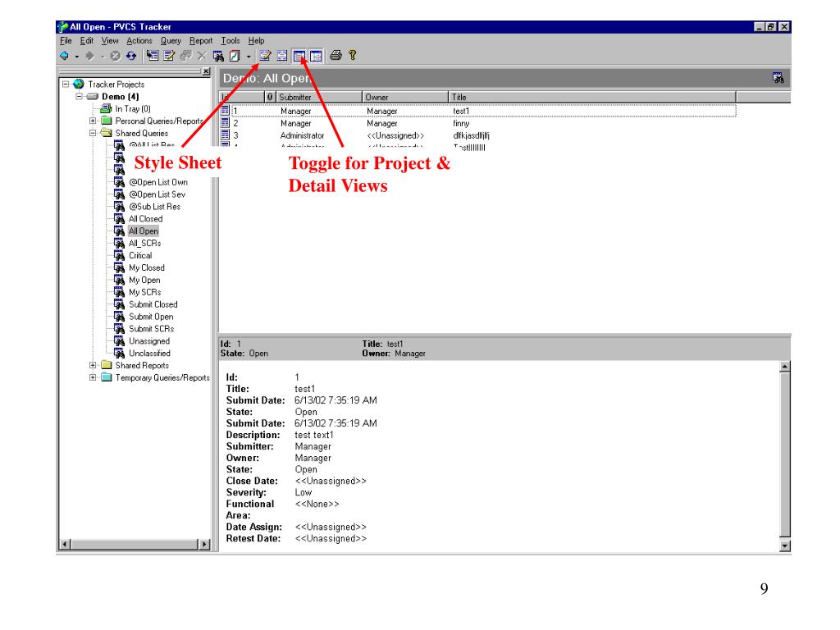840x630 pixels.
Task: Click the binoculars icon beside Critical
Action: pyautogui.click(x=120, y=256)
